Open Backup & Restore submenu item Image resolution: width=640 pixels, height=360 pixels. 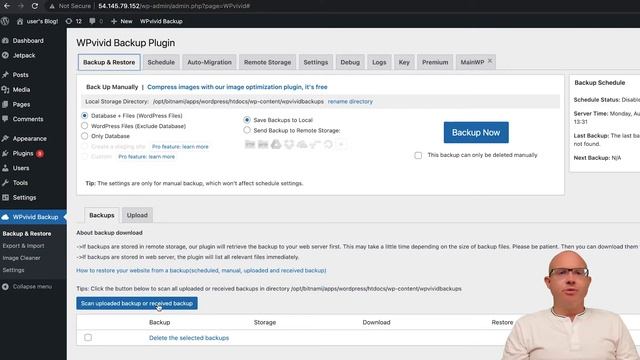27,233
